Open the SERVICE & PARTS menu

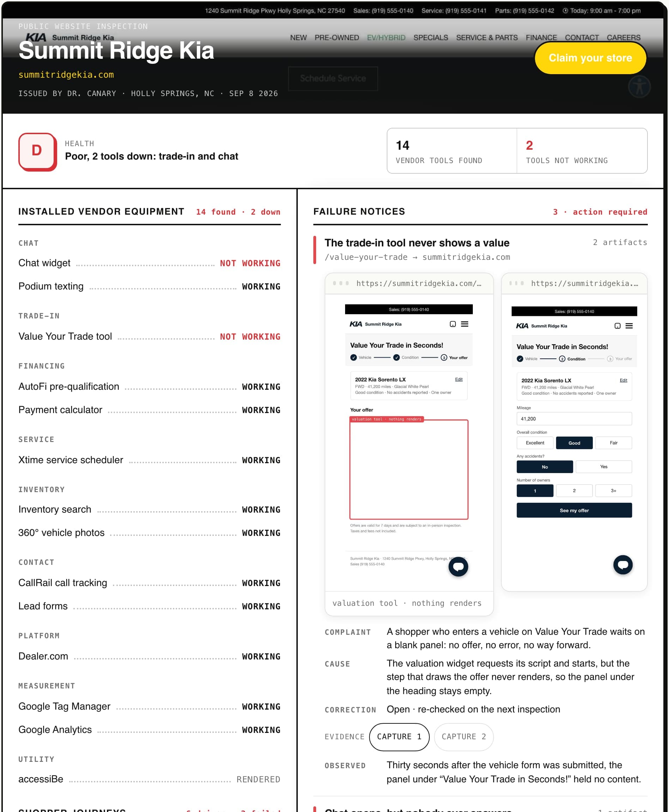click(487, 38)
